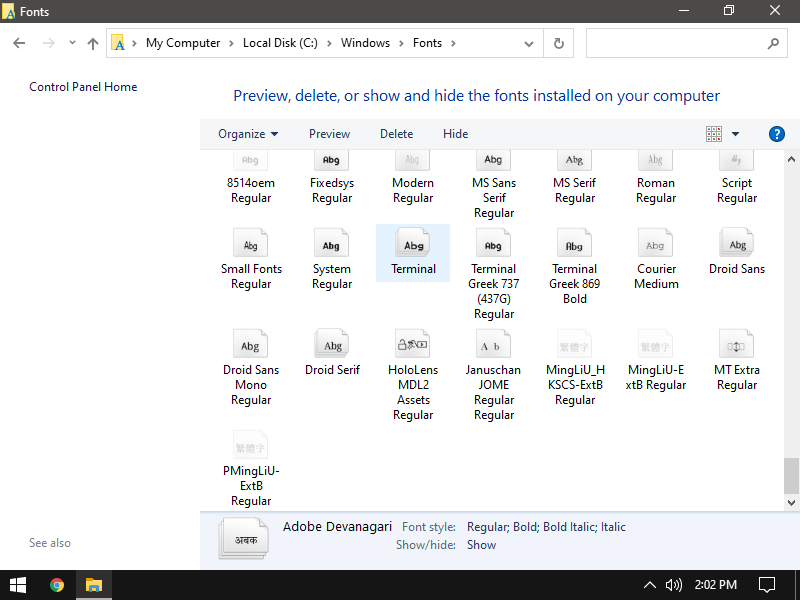The image size is (800, 600).
Task: Select the Droid Sans Mono Regular font icon
Action: 250,344
